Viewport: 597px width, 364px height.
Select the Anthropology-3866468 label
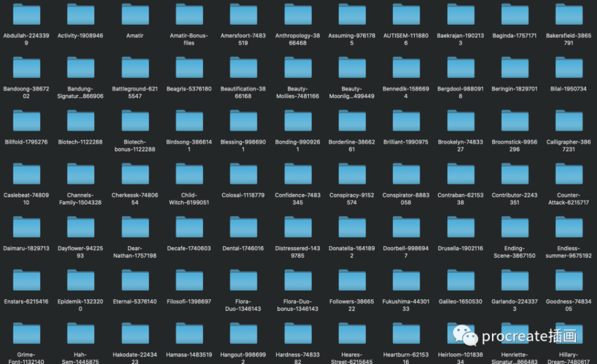[297, 39]
